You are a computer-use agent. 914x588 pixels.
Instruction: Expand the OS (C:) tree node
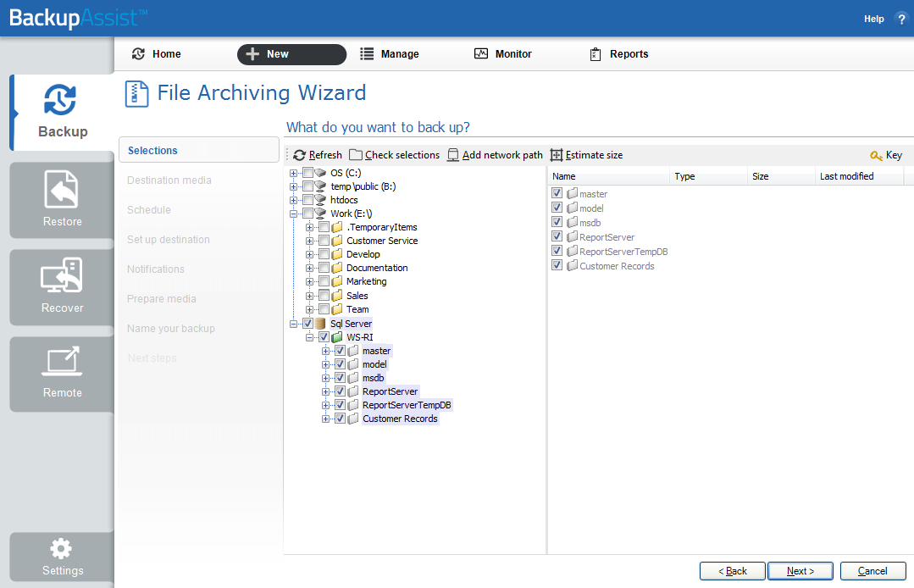point(293,173)
